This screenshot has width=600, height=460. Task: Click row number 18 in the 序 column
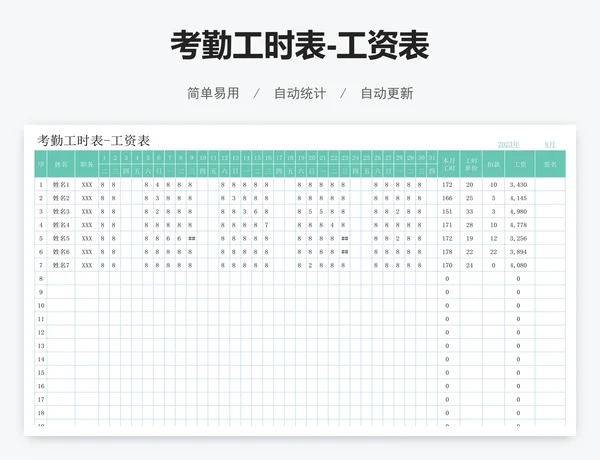point(41,413)
